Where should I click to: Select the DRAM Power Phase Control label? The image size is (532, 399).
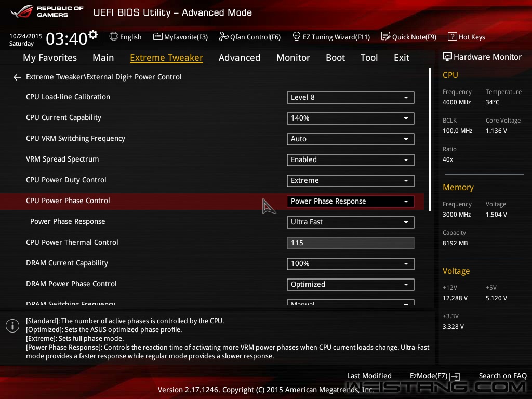[71, 284]
